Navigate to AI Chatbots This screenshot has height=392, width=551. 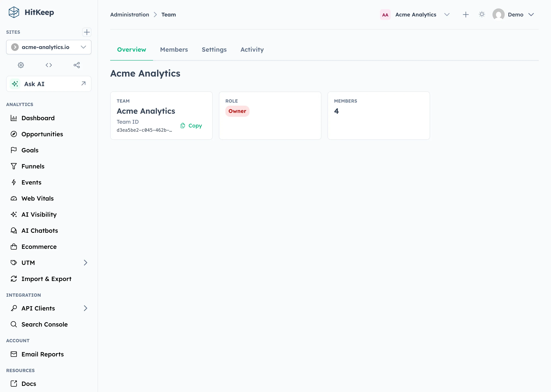49,230
